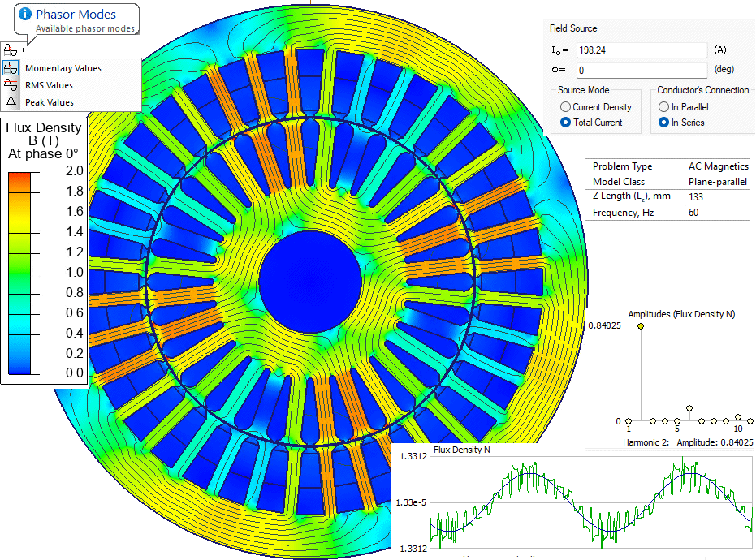Select In Series conductor connection
The height and width of the screenshot is (560, 756).
coord(664,123)
